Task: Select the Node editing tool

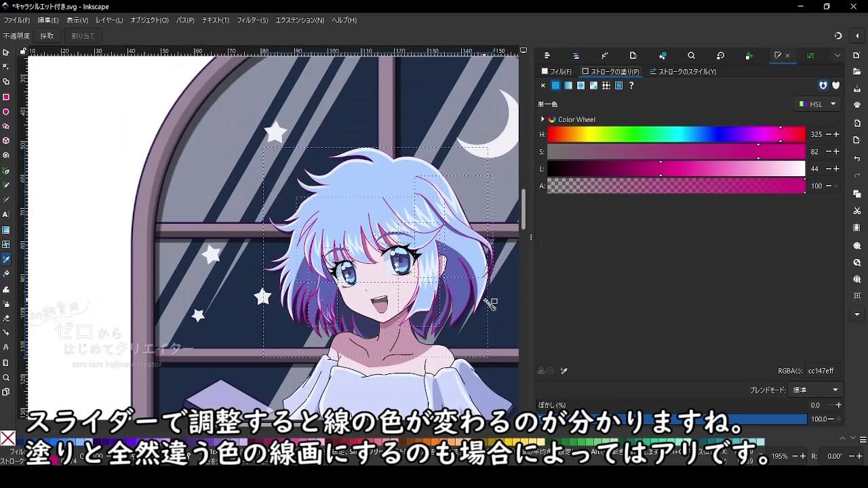Action: pos(6,66)
